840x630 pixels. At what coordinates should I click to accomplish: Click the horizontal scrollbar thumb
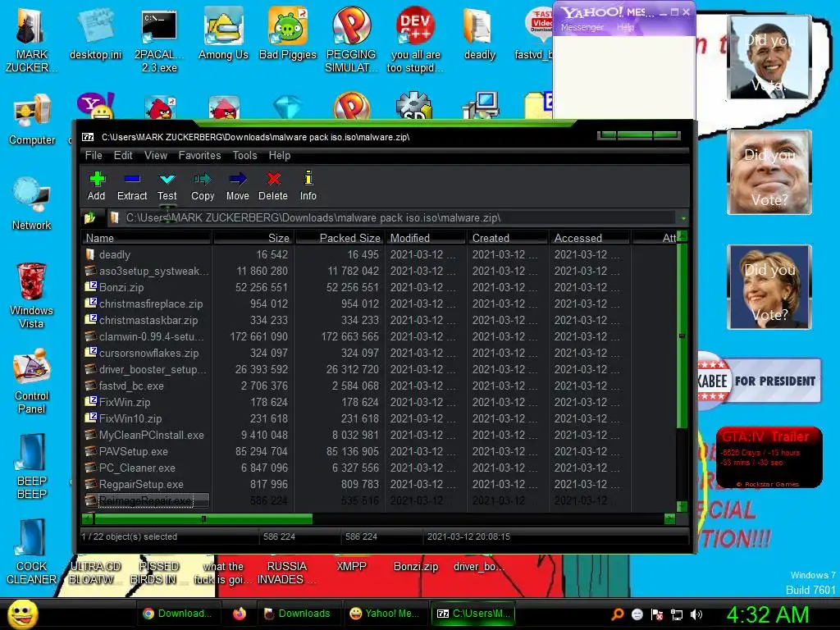(203, 518)
